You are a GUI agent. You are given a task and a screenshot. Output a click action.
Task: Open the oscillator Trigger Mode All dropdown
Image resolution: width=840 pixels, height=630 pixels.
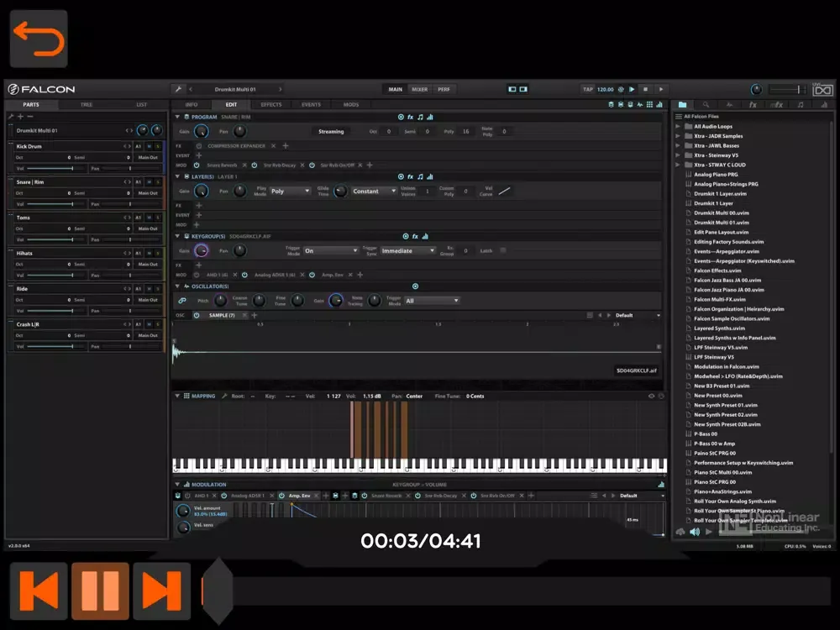[x=432, y=301]
